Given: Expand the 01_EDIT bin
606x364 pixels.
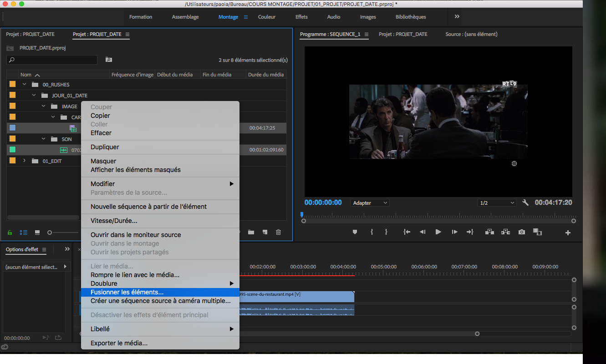Looking at the screenshot, I should 25,161.
